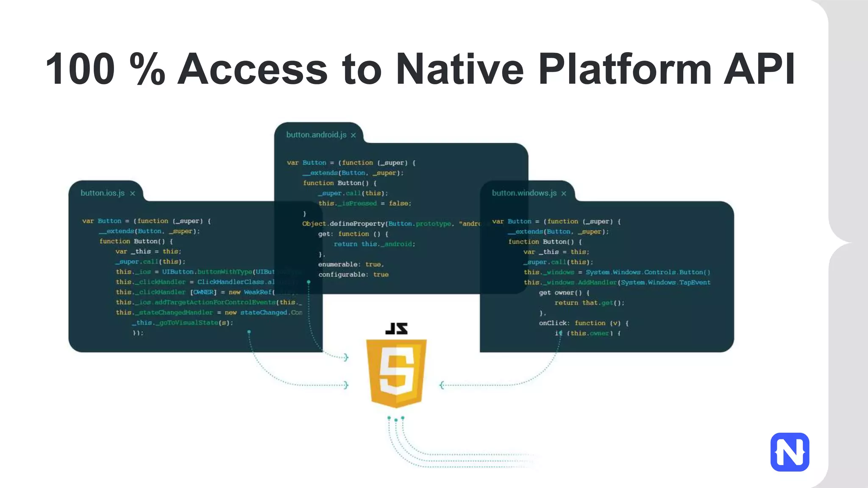The height and width of the screenshot is (488, 868).
Task: Click 'var _this = this;' in Windows panel
Action: [556, 252]
